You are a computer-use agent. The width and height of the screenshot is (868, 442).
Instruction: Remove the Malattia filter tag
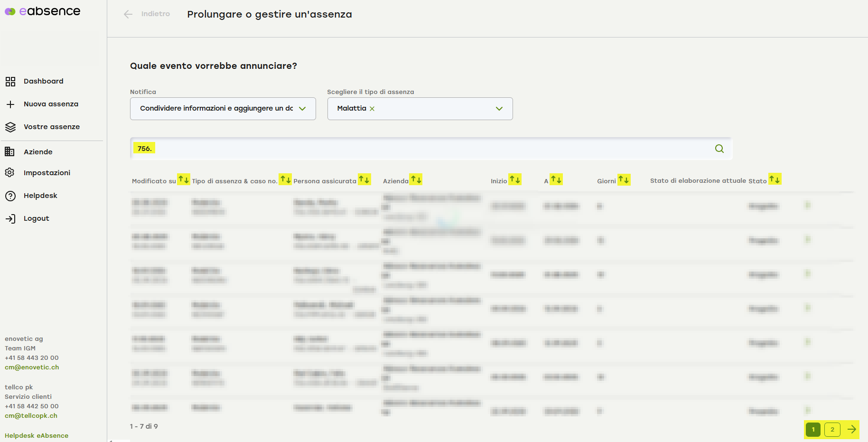(x=372, y=109)
